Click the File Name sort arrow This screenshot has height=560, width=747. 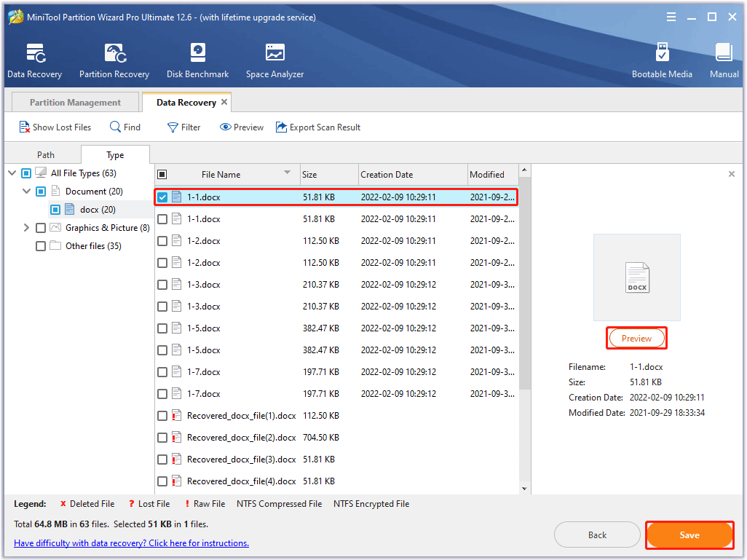[x=287, y=173]
